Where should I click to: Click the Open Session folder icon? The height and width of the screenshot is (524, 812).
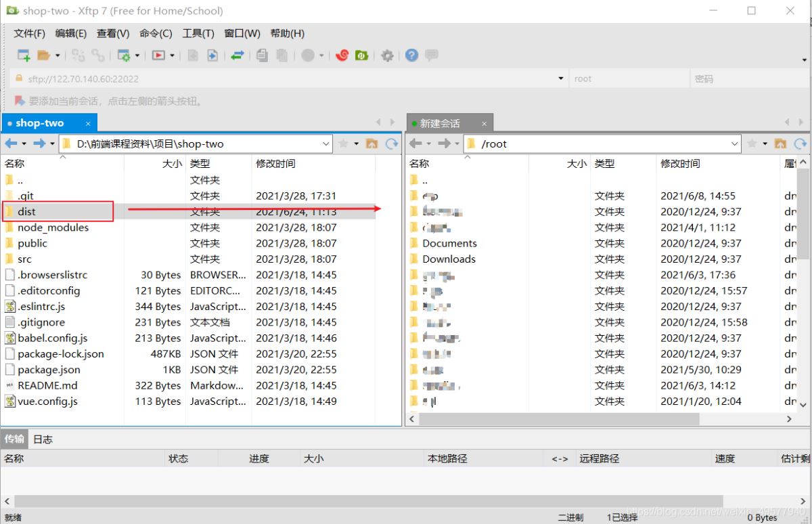(44, 56)
